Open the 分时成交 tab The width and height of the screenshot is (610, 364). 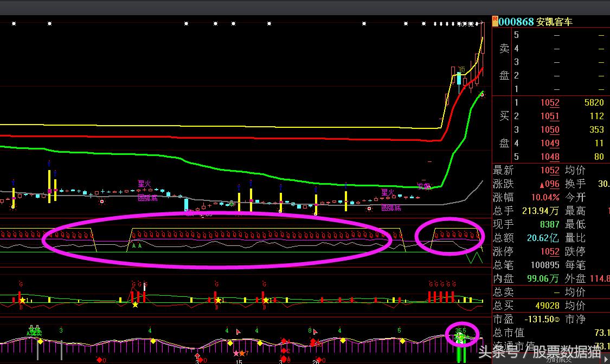[x=558, y=360]
